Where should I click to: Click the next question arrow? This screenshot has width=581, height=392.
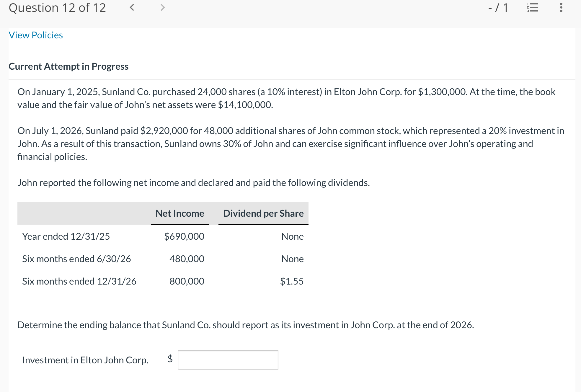click(162, 7)
